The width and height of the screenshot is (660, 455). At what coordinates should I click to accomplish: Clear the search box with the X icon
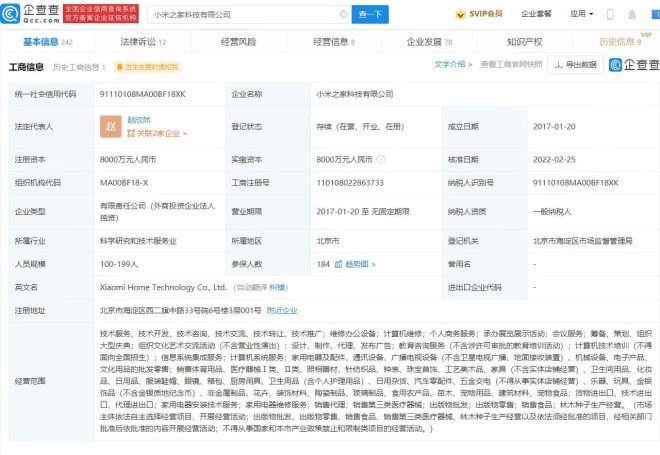click(344, 16)
